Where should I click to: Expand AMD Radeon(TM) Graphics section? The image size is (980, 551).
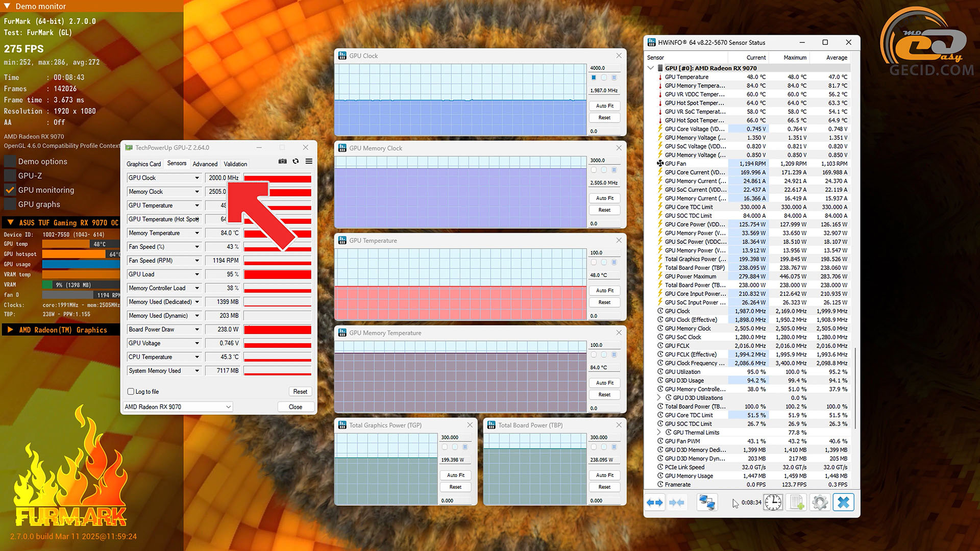coord(10,330)
